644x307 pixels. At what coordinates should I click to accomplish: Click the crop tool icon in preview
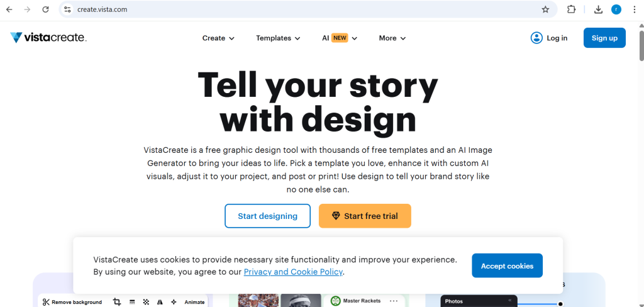point(117,302)
